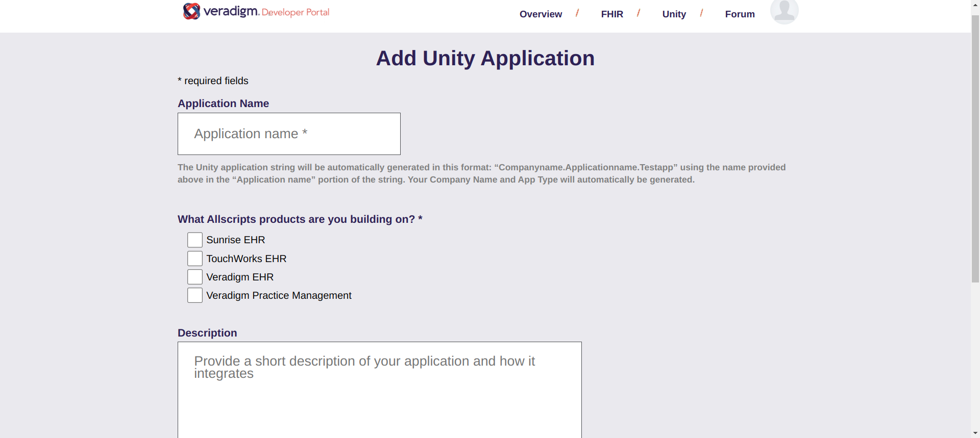This screenshot has width=980, height=438.
Task: Click the 'Sunrise EHR' label text
Action: (x=236, y=240)
